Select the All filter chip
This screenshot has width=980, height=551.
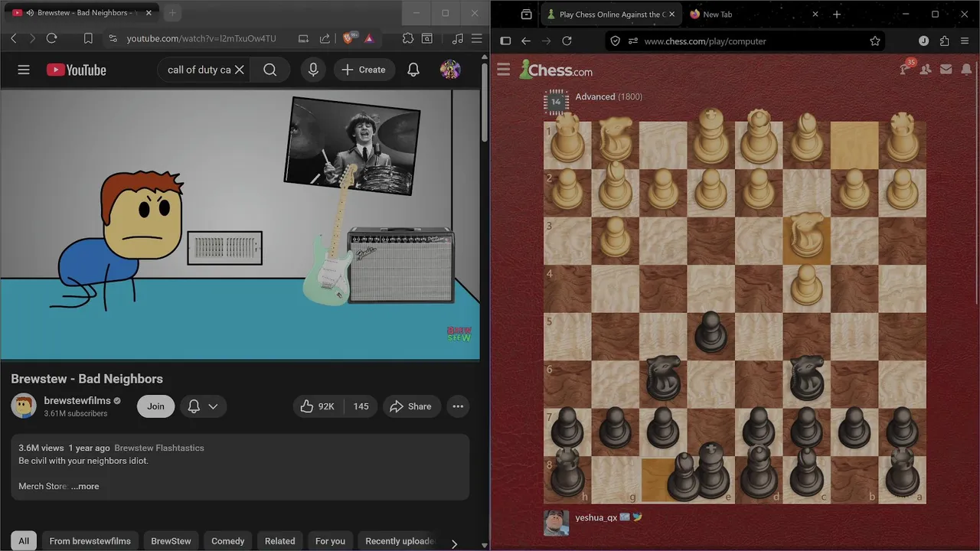(24, 541)
